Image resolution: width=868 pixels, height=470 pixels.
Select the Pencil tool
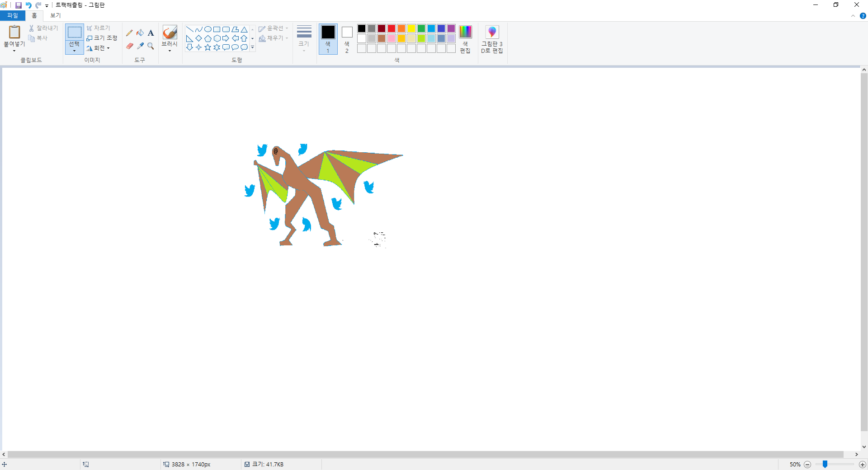click(x=129, y=33)
